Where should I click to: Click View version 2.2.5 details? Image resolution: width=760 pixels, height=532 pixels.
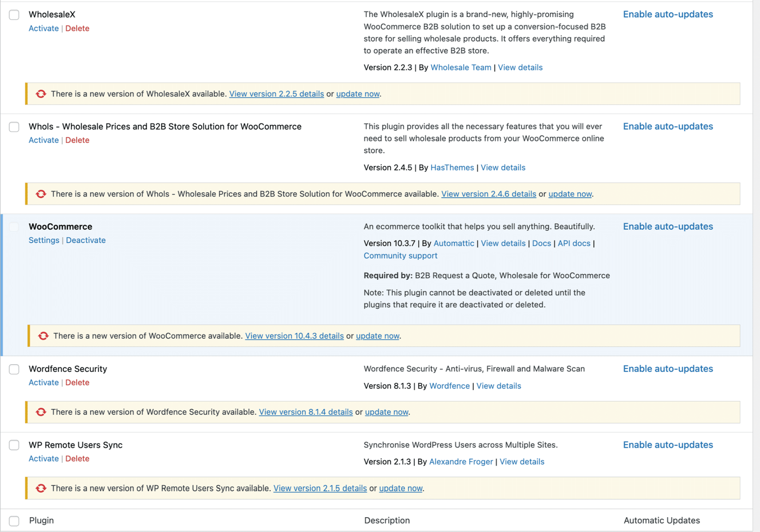[276, 94]
